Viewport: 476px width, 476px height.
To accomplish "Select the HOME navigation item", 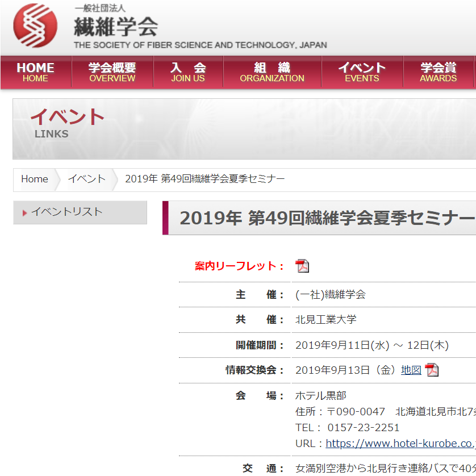I will tap(35, 72).
